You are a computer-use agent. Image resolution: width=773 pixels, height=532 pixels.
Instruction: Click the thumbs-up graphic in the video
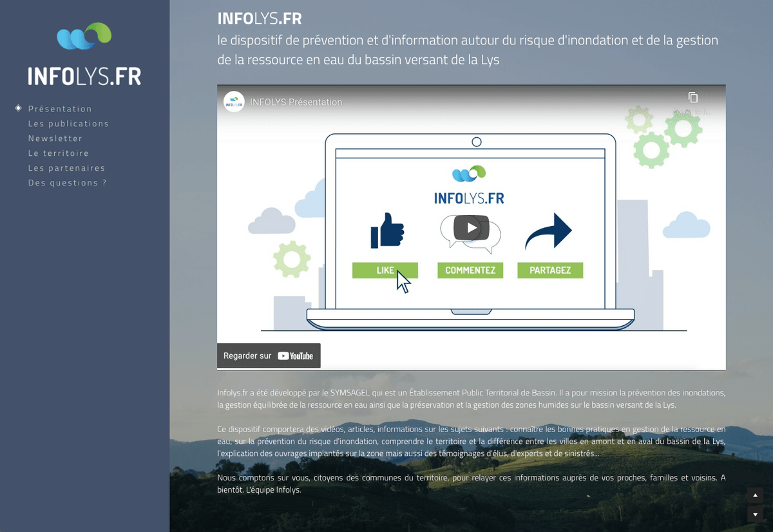[x=387, y=231]
